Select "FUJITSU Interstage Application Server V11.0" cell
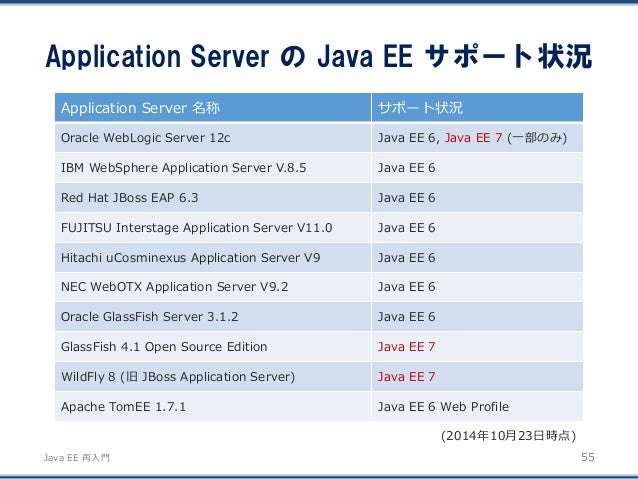This screenshot has width=638, height=479. [213, 227]
